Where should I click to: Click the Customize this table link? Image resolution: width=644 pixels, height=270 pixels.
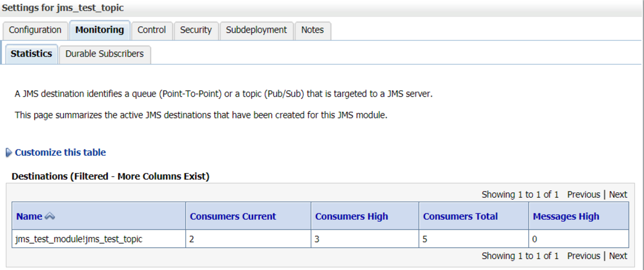pyautogui.click(x=60, y=153)
